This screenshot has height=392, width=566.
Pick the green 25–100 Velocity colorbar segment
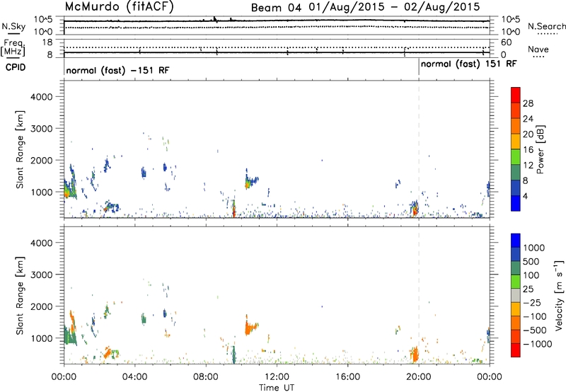[x=516, y=282]
